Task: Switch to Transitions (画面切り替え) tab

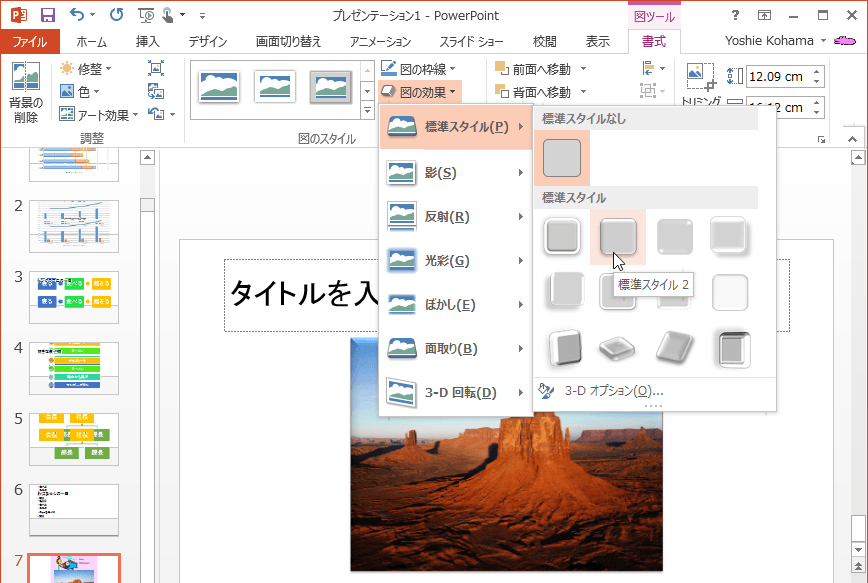Action: coord(288,42)
